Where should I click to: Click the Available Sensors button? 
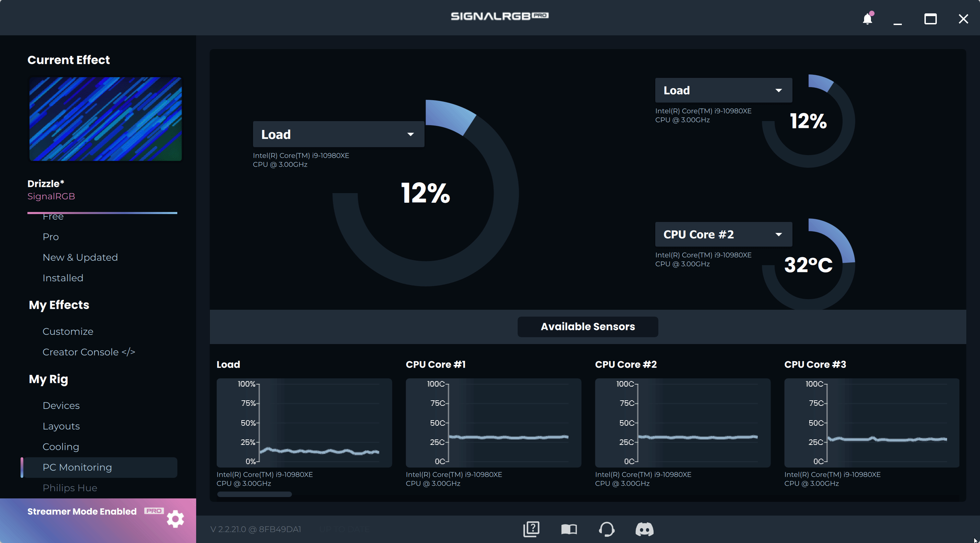click(x=587, y=327)
